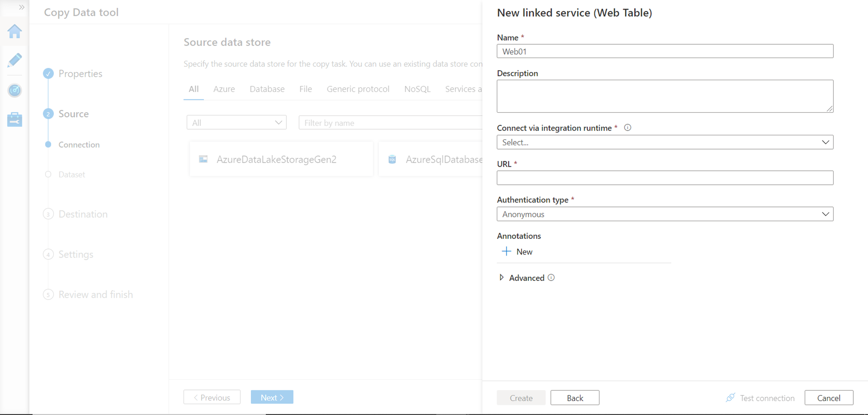Image resolution: width=868 pixels, height=415 pixels.
Task: Open the All data store type filter
Action: point(237,123)
